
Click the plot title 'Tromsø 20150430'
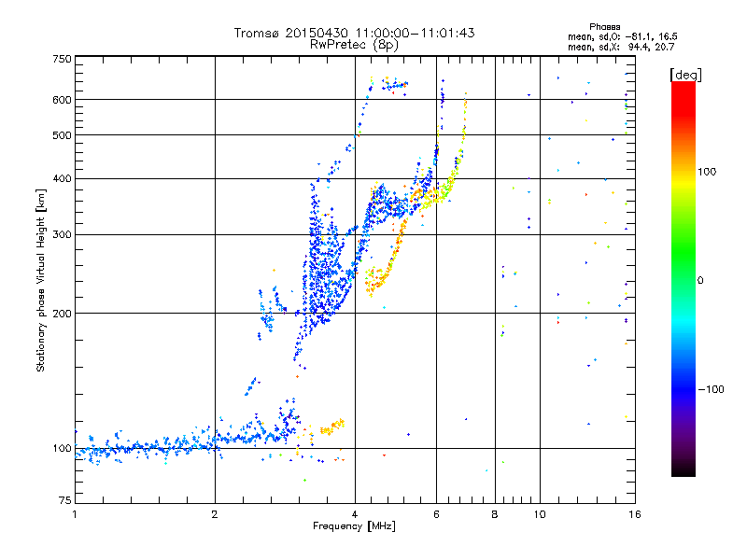click(291, 33)
